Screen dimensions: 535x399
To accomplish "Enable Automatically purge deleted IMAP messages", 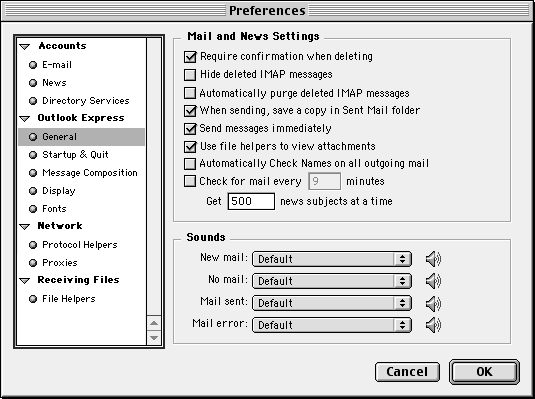I will point(190,93).
